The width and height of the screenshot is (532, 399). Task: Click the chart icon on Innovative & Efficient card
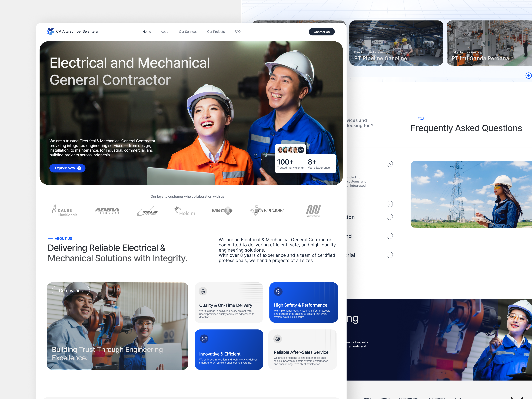click(x=204, y=339)
